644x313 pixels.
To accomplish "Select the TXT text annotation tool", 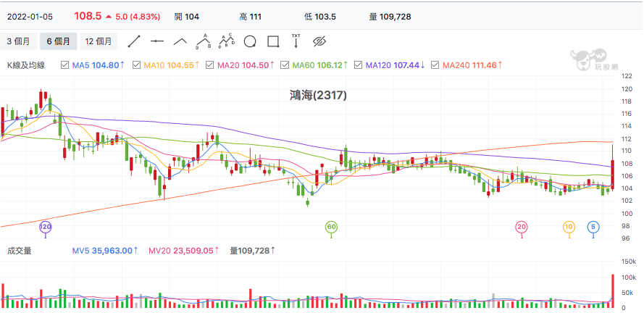I will pos(296,41).
